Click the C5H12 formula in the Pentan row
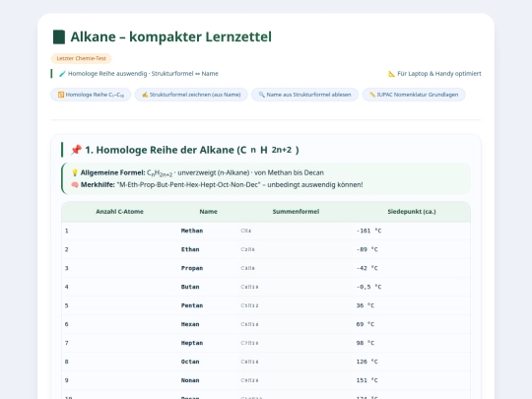The image size is (532, 399). [249, 305]
